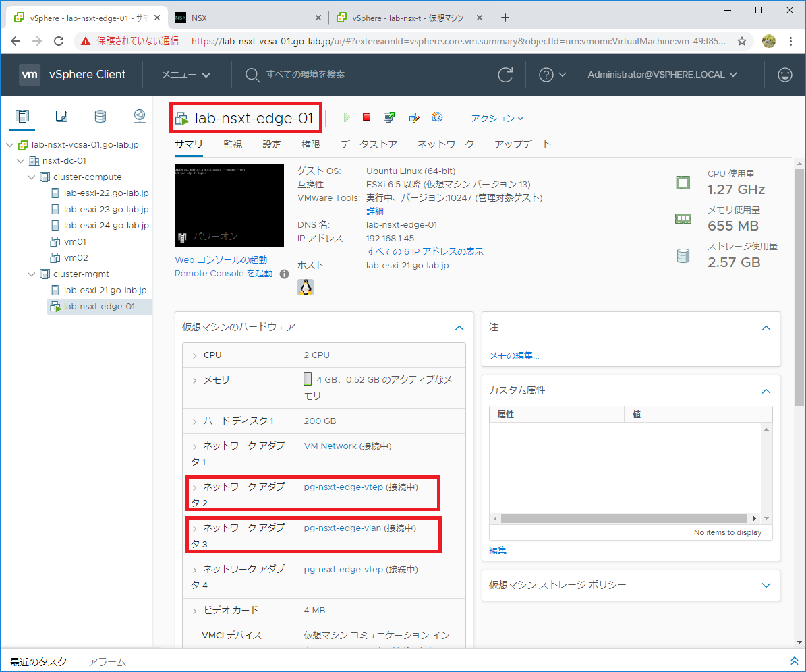The image size is (806, 672).
Task: Bookmark page with the star icon
Action: click(x=742, y=41)
